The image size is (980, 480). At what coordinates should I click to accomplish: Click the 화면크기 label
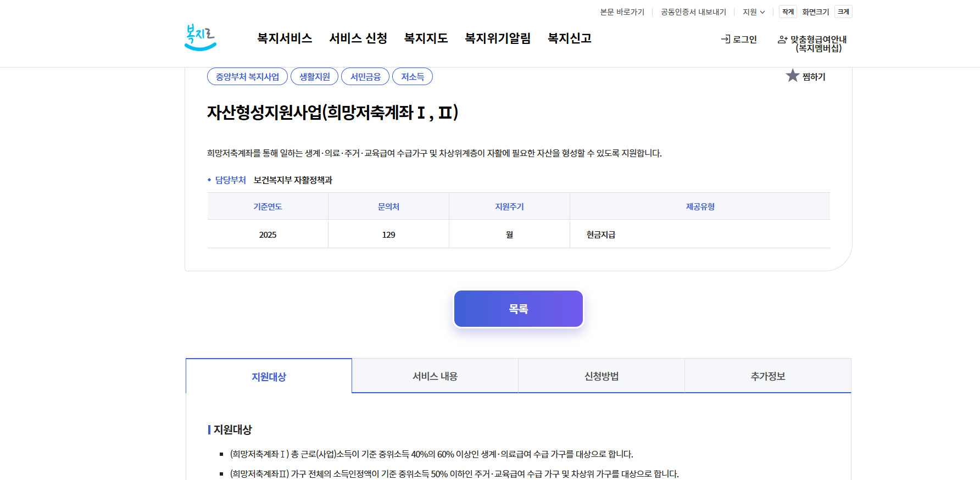point(816,12)
